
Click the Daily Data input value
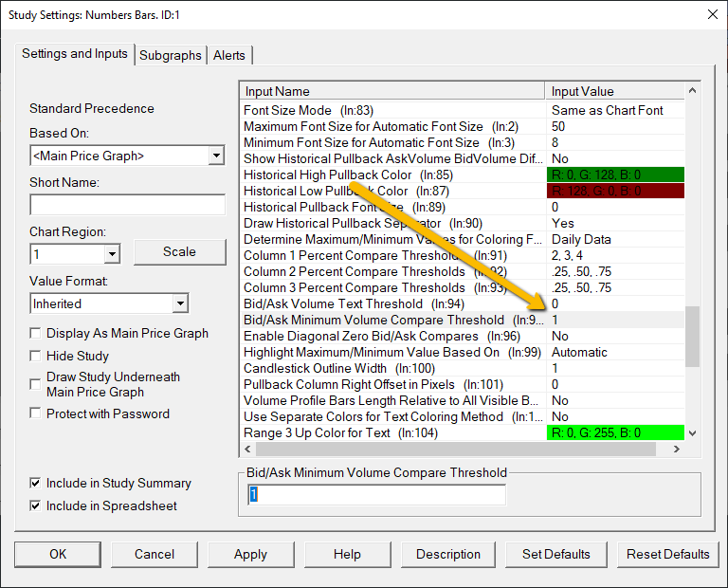pos(581,239)
